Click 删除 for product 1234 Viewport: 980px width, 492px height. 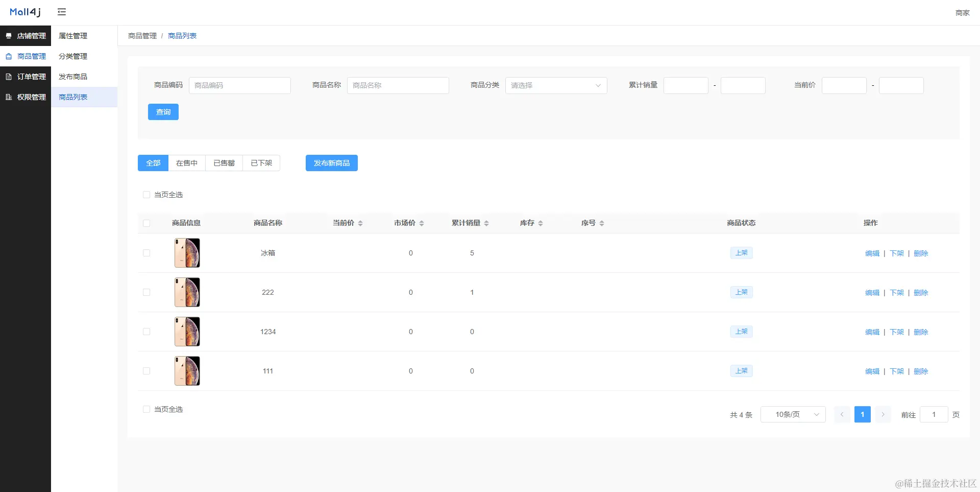[x=921, y=332]
